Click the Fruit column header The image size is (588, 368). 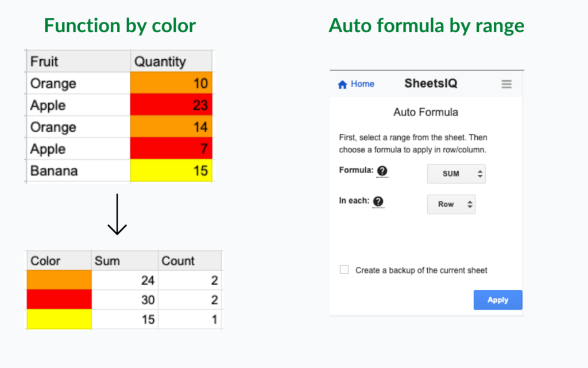point(78,61)
